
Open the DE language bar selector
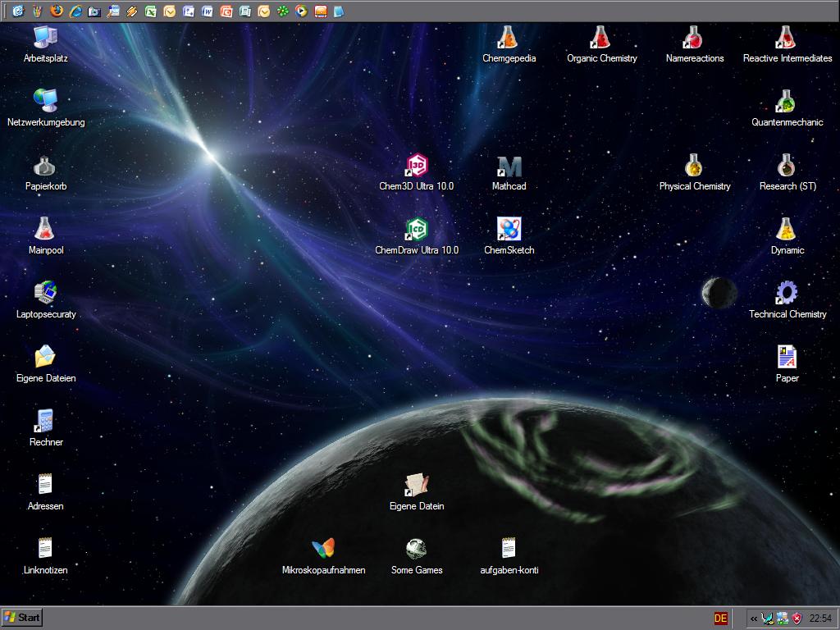tap(720, 619)
